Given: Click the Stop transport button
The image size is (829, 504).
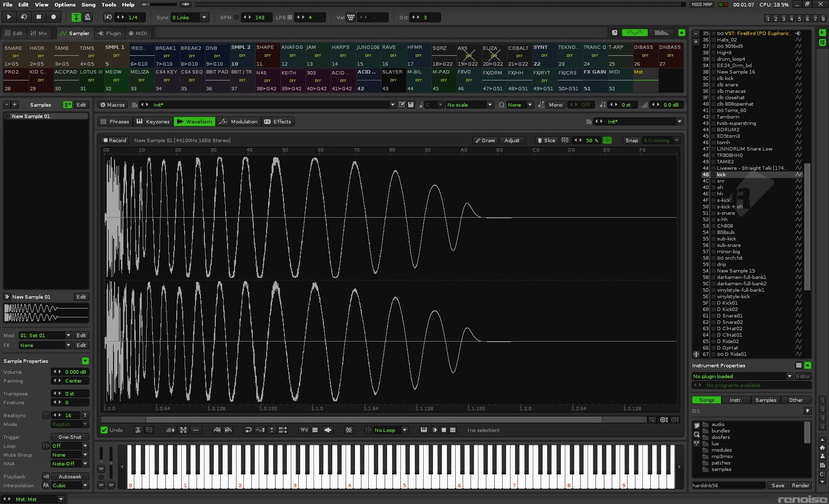Looking at the screenshot, I should pos(39,17).
